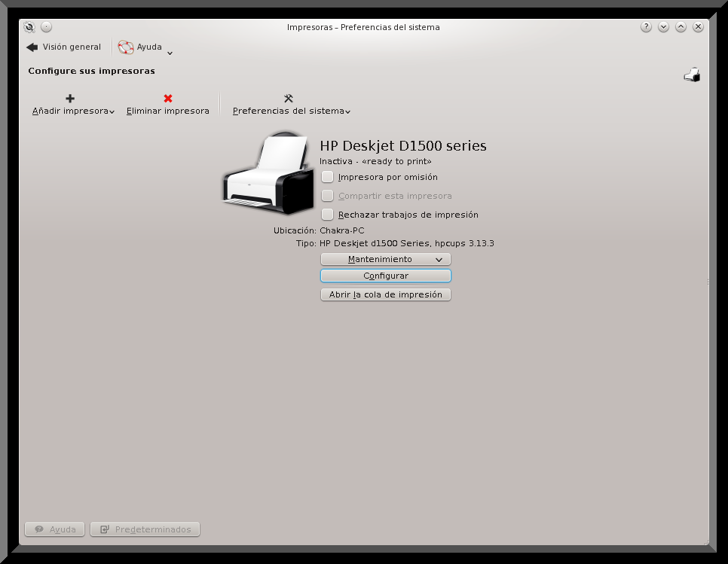Maximize the Impresoras window
This screenshot has width=728, height=564.
point(681,27)
